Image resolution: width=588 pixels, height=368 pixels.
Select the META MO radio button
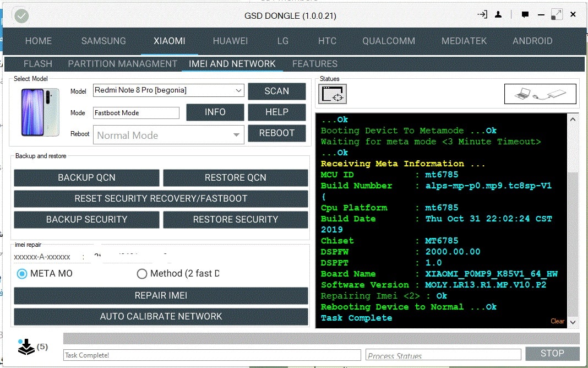click(22, 273)
